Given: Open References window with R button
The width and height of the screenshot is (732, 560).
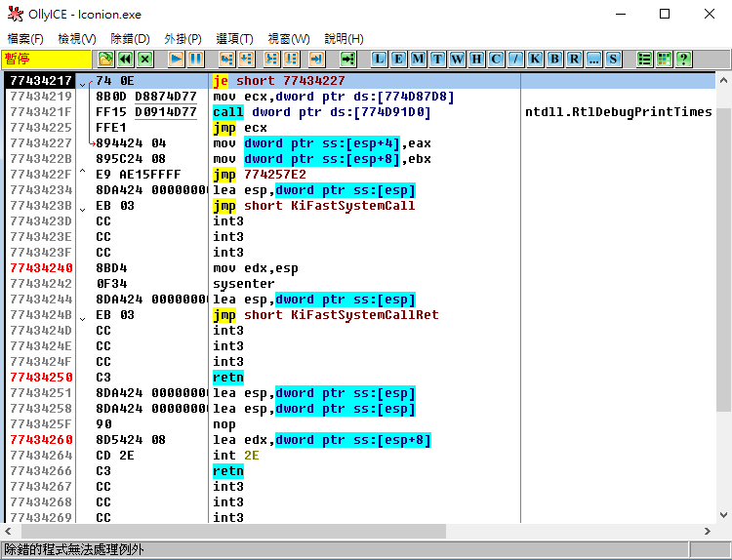Looking at the screenshot, I should (574, 60).
